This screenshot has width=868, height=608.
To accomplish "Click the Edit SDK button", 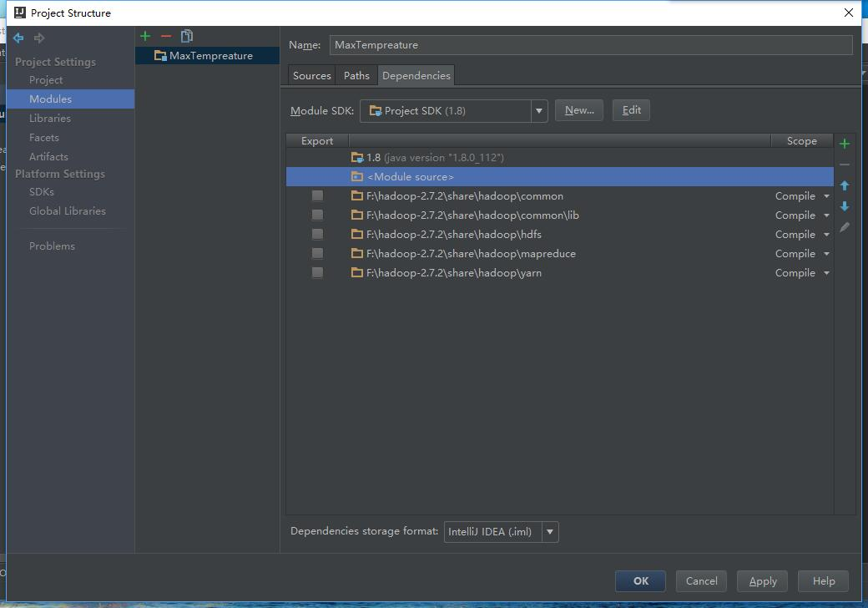I will pos(631,110).
